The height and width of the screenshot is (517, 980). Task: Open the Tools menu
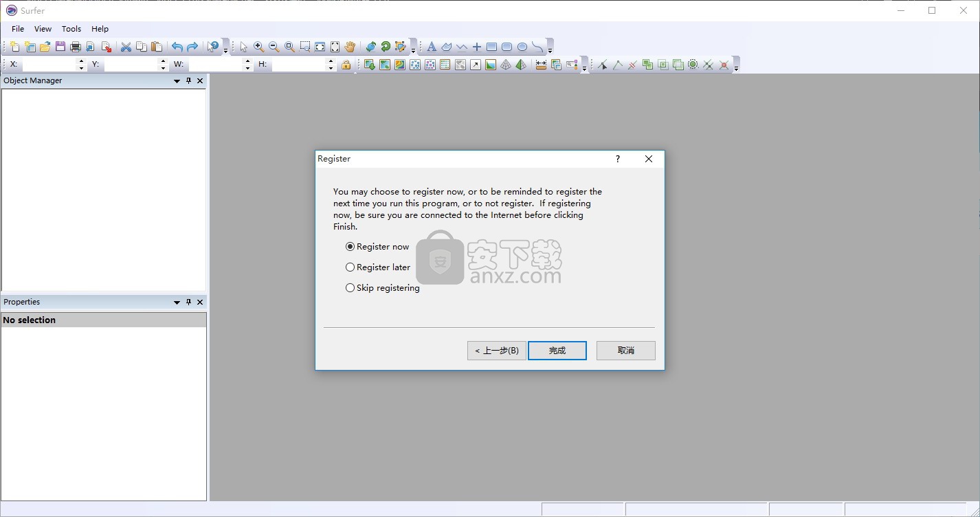click(x=71, y=29)
